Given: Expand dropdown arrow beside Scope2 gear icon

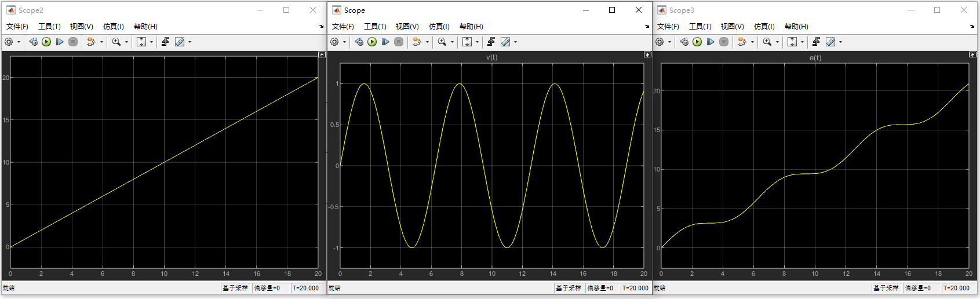Looking at the screenshot, I should 19,42.
